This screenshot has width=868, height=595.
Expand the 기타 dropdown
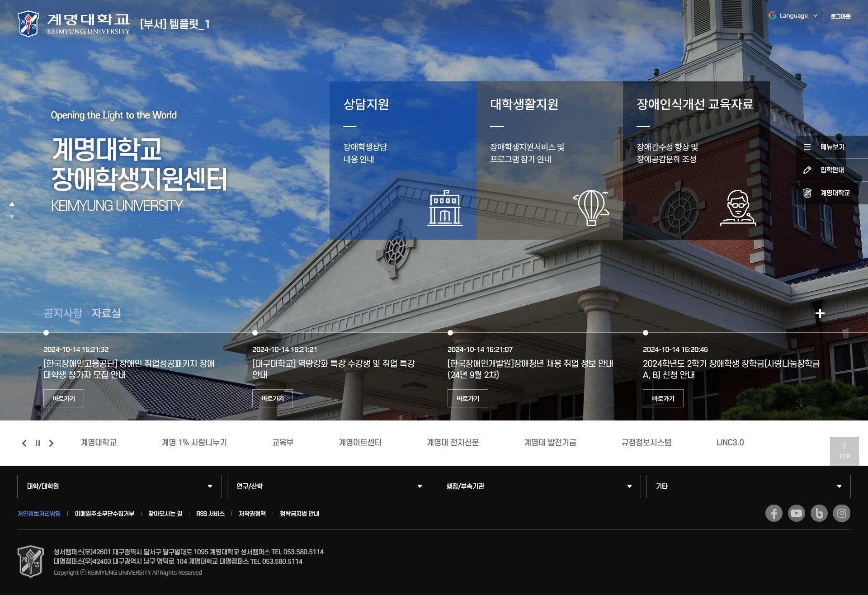coord(749,486)
